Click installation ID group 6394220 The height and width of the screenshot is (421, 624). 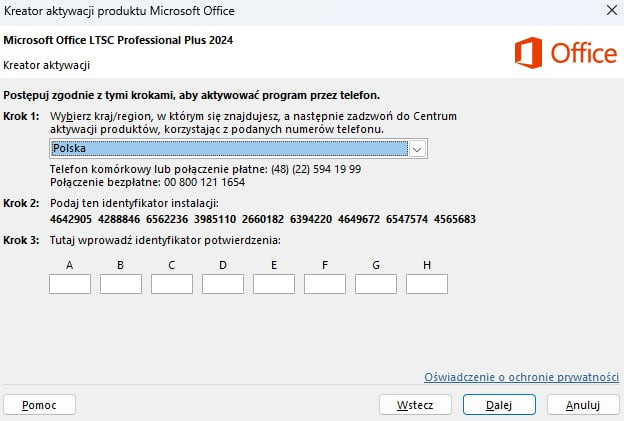[x=311, y=219]
